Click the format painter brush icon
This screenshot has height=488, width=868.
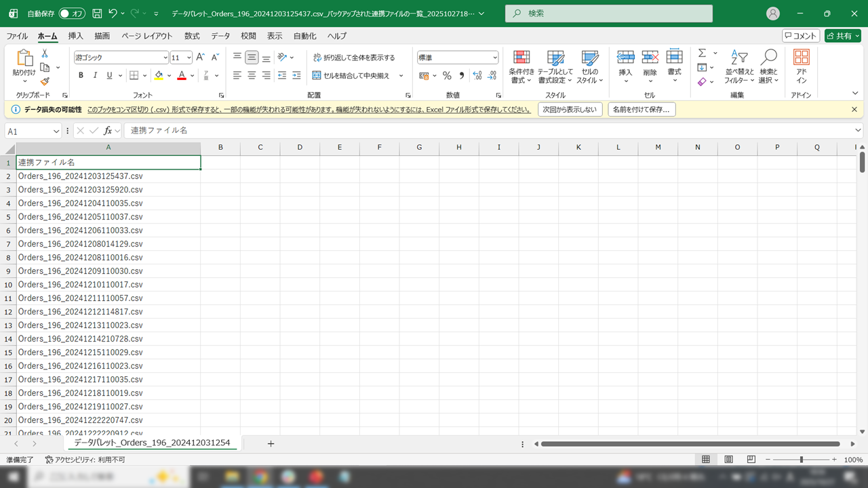coord(45,81)
